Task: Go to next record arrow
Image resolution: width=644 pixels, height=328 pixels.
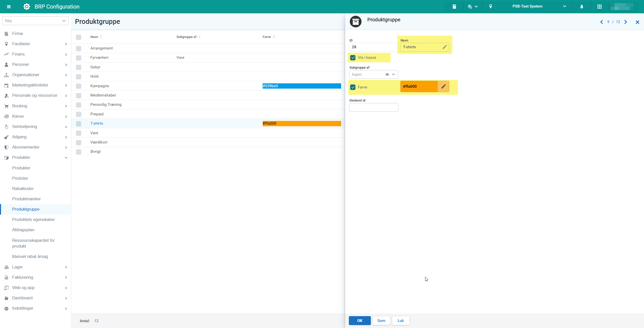Action: [626, 22]
